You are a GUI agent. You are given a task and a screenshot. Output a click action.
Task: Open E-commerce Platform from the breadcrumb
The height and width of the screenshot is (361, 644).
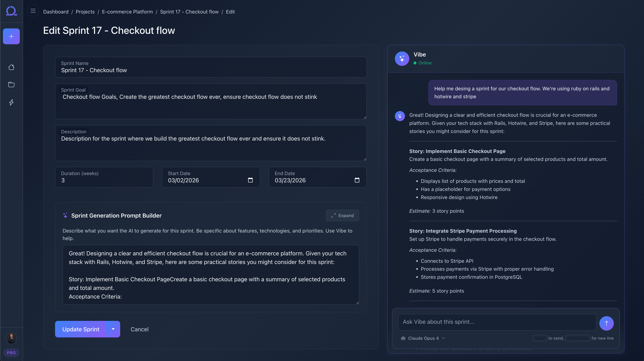(x=127, y=12)
